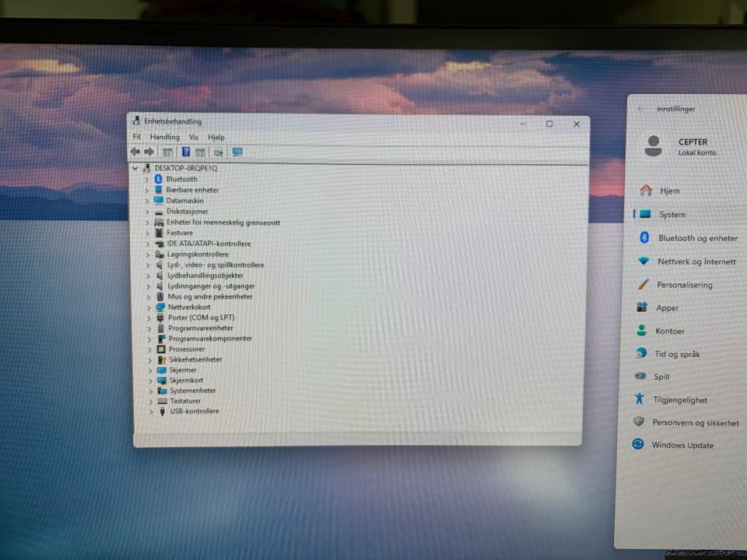Viewport: 747px width, 560px height.
Task: Click the Tilgjengelighet person icon in Innstillinger
Action: pyautogui.click(x=640, y=398)
